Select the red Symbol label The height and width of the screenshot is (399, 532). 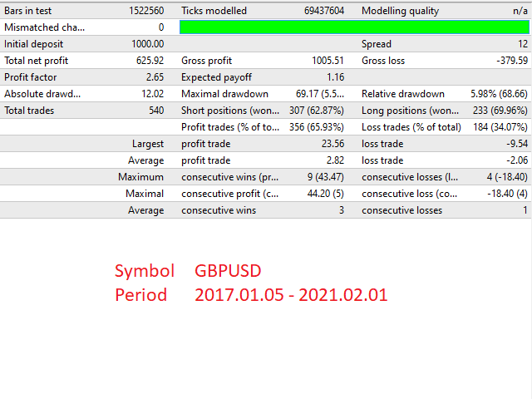[x=145, y=271]
